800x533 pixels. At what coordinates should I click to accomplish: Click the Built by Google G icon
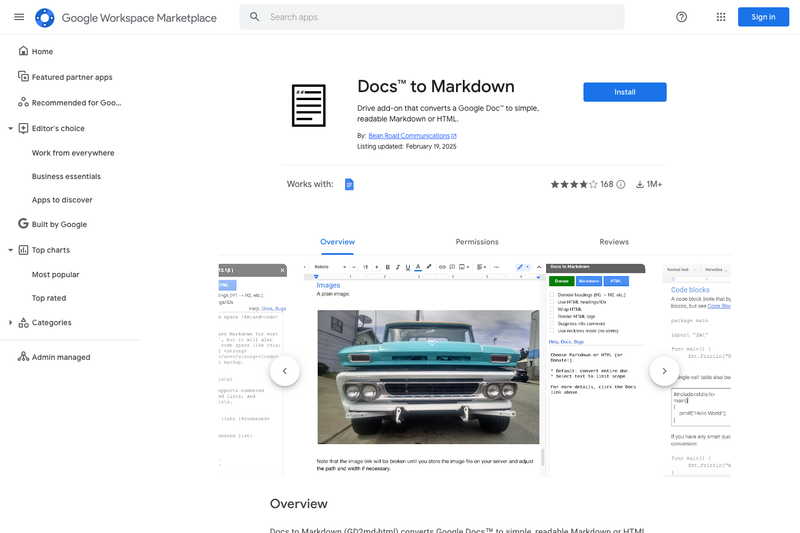click(23, 223)
